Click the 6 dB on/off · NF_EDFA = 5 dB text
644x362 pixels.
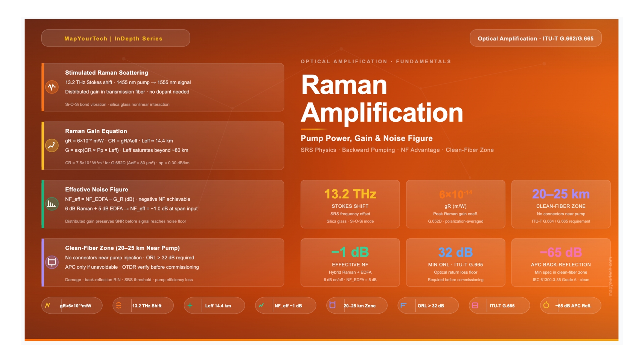coord(350,280)
